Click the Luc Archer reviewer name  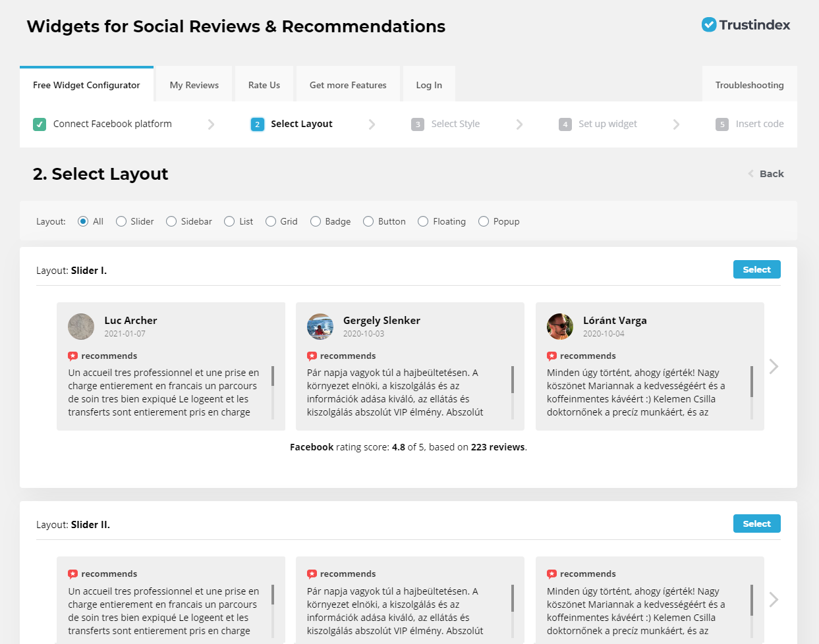coord(130,321)
